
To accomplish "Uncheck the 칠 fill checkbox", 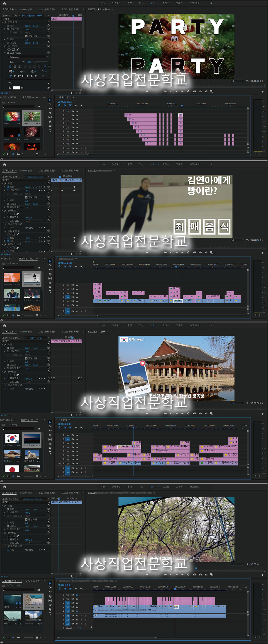I will (x=10, y=88).
